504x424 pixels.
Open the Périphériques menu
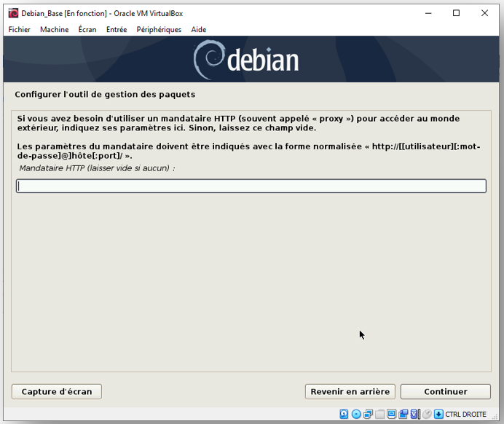point(159,30)
